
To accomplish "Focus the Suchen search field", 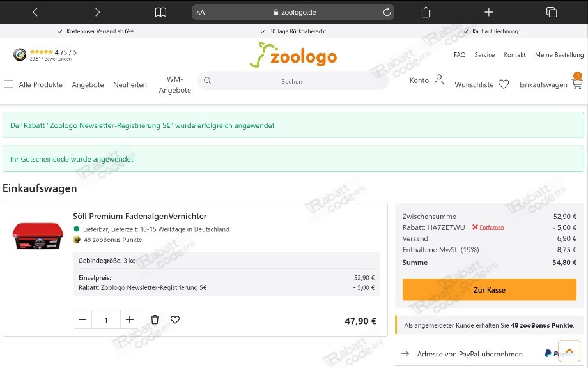I will (293, 81).
